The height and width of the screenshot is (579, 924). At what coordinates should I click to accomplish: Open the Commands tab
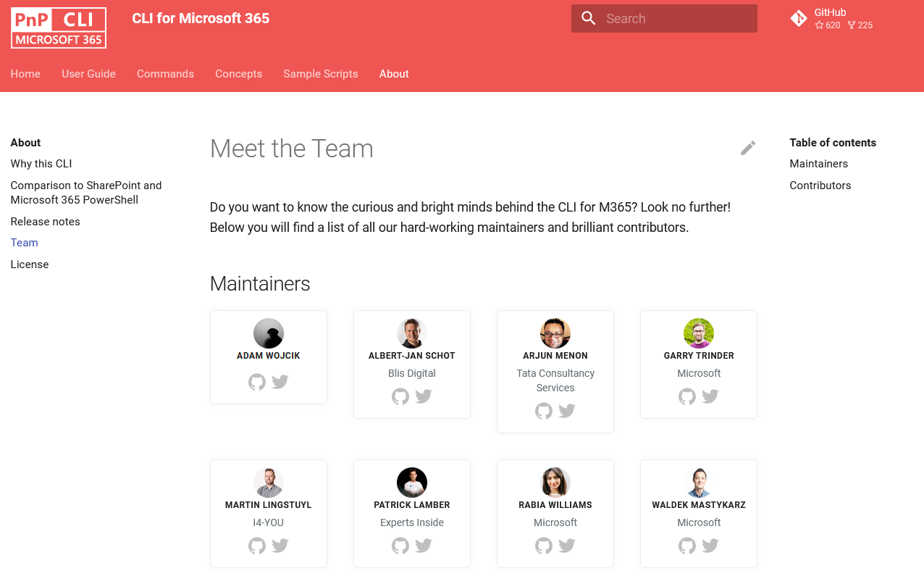tap(165, 74)
